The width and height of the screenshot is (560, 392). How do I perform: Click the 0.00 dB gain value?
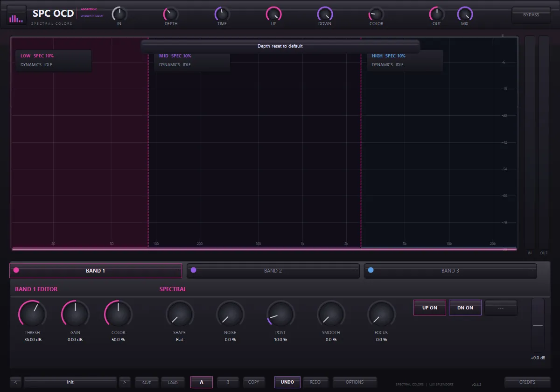[x=75, y=340]
